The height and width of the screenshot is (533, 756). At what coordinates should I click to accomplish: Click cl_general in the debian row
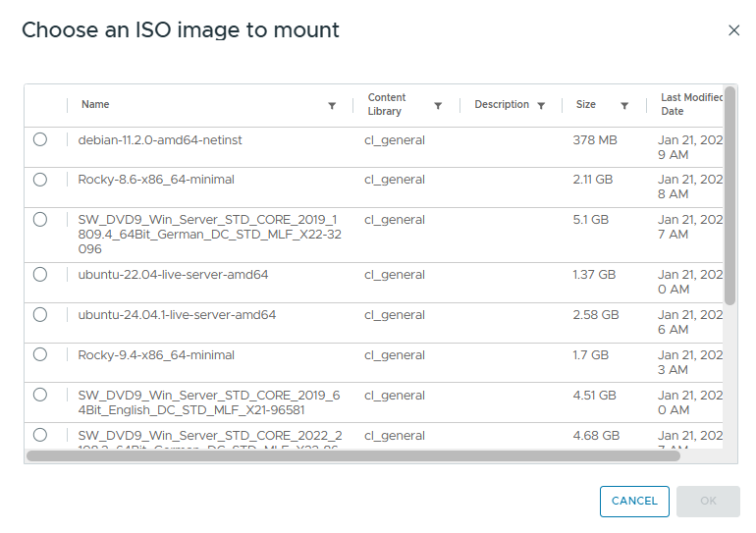[x=395, y=140]
